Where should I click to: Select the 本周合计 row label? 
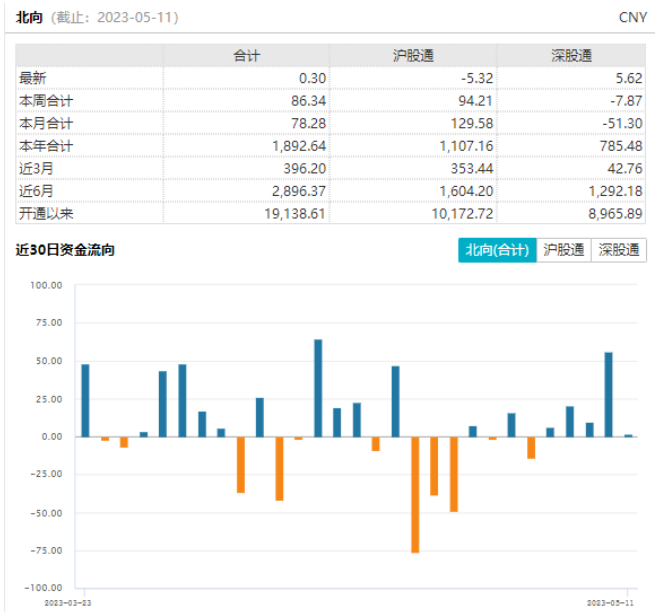click(46, 101)
